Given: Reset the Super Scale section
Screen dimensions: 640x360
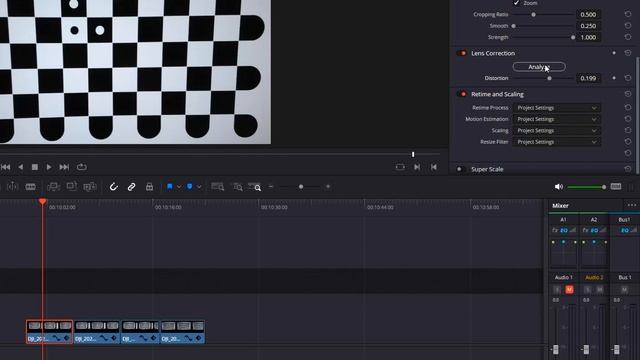Looking at the screenshot, I should [x=628, y=169].
